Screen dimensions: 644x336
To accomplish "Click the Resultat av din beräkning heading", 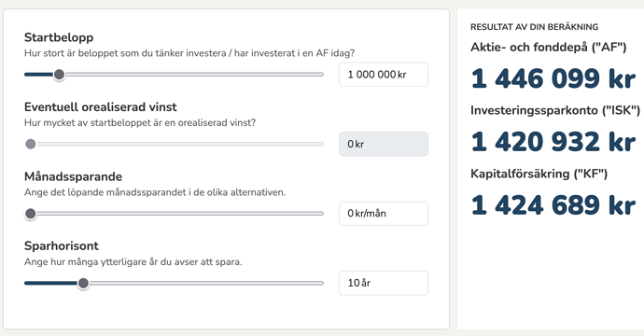I will tap(535, 27).
